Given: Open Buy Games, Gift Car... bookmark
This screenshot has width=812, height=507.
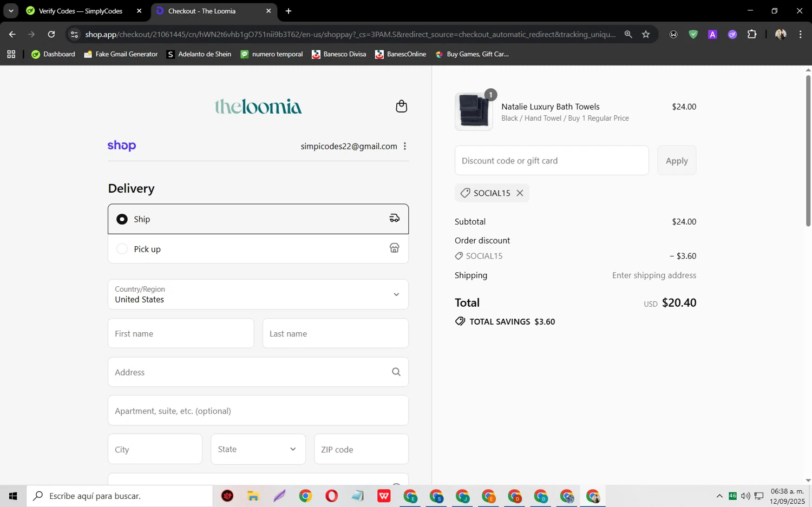Looking at the screenshot, I should tap(472, 54).
